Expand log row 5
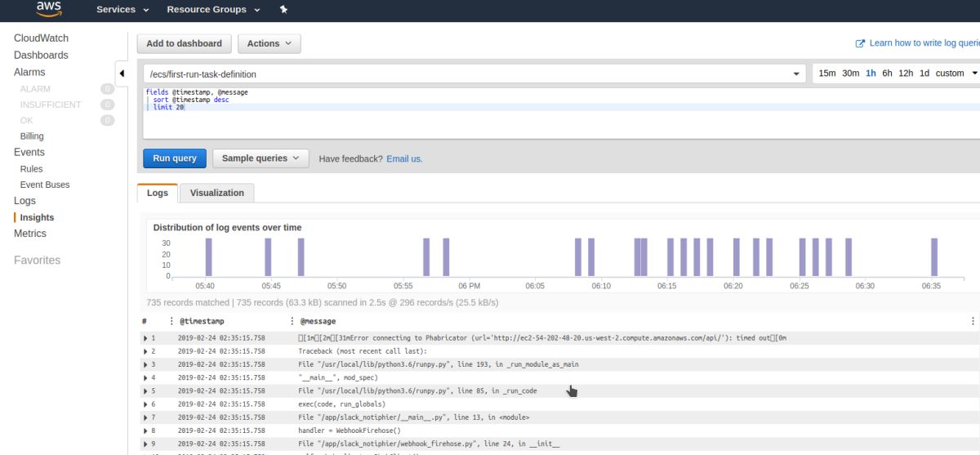 click(146, 390)
